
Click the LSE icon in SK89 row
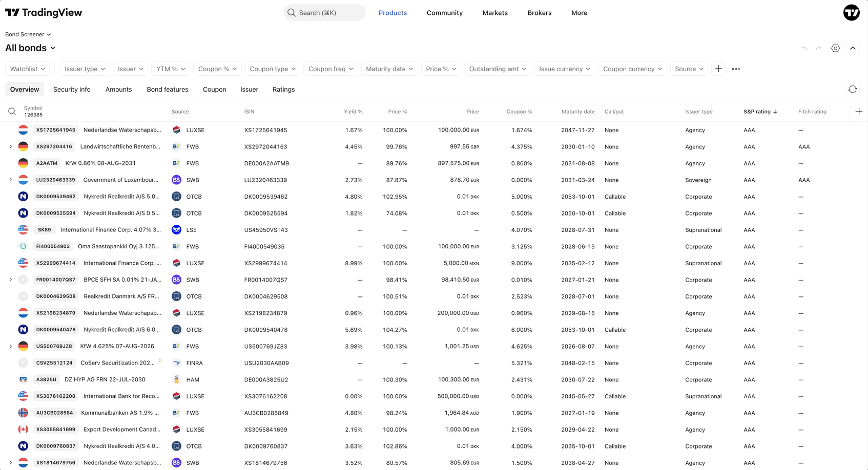pyautogui.click(x=176, y=230)
